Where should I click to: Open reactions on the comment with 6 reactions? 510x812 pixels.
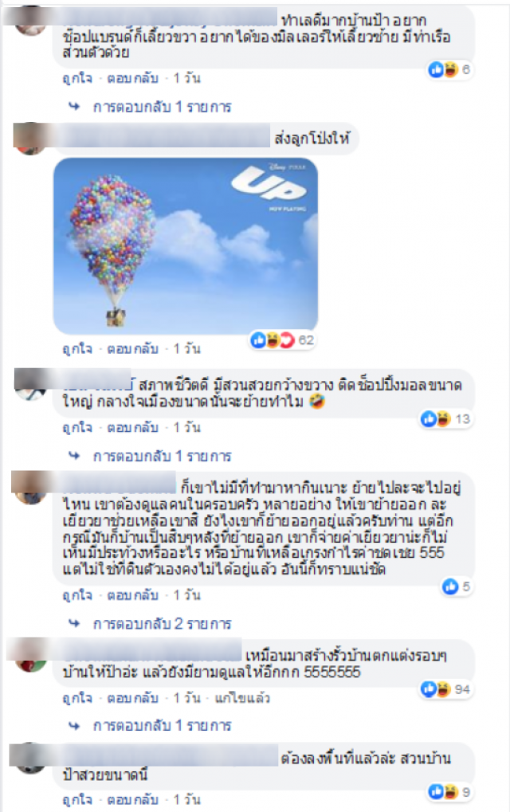[449, 69]
